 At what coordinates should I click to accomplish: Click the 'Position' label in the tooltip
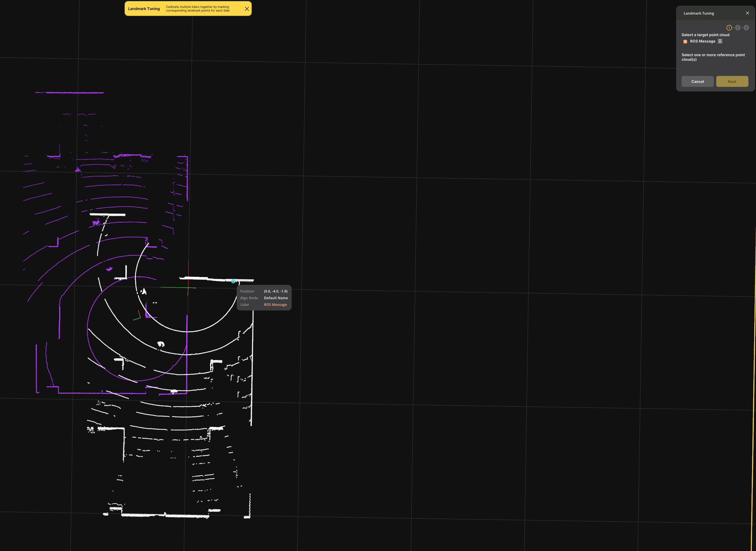(x=247, y=291)
